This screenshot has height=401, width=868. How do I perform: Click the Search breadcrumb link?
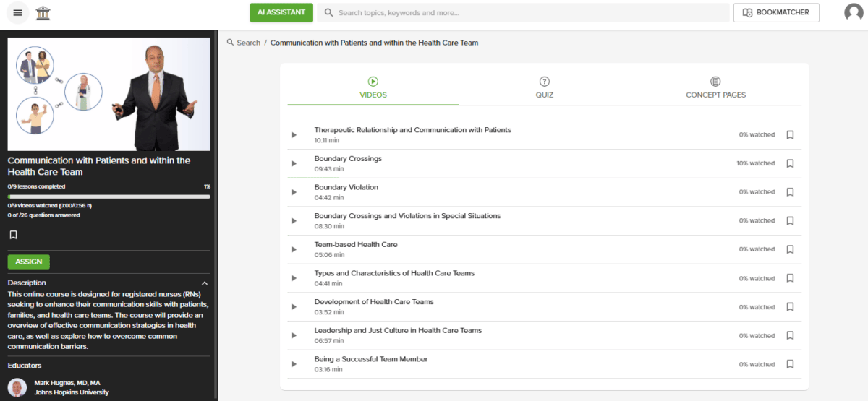248,43
